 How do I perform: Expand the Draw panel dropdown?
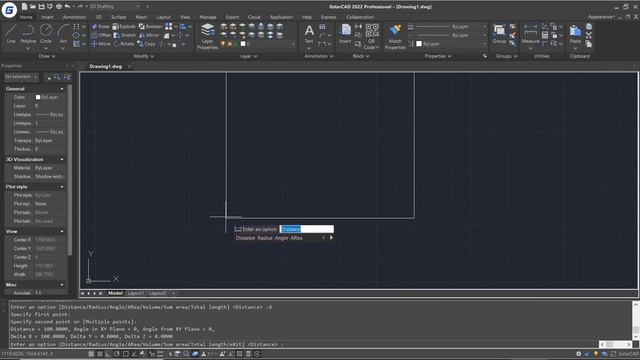[47, 56]
